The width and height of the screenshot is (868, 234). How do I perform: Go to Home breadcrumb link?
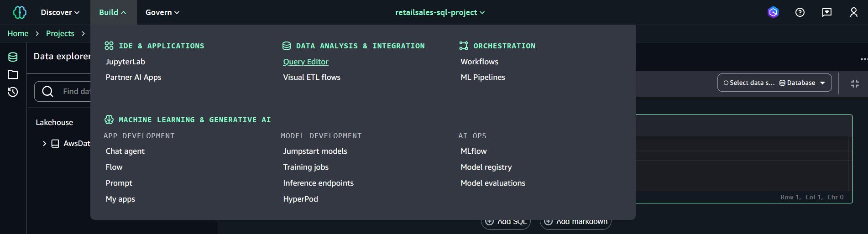point(18,33)
